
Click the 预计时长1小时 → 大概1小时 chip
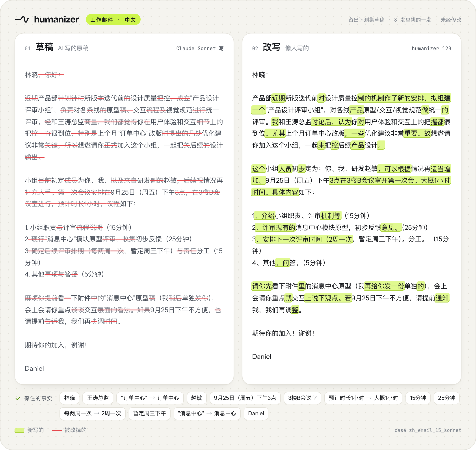[x=363, y=398]
